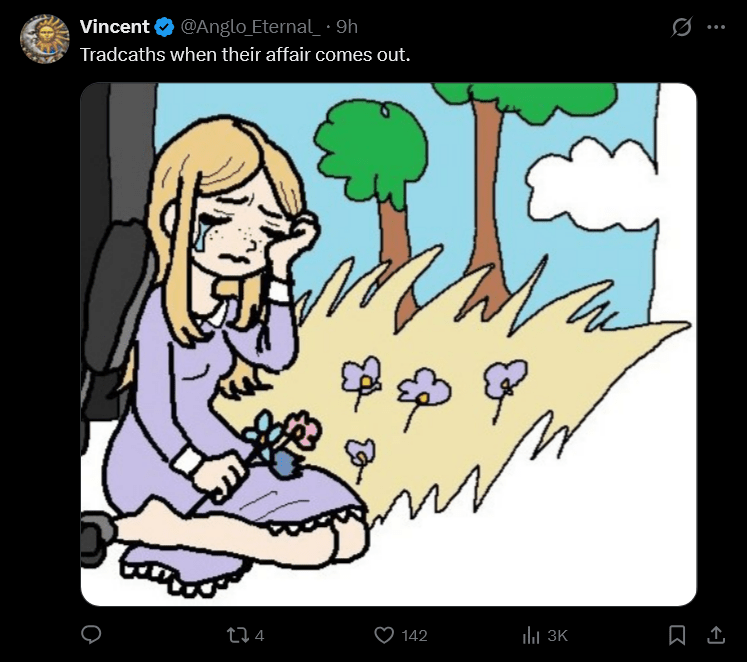Click the white cloud in the drawing
The width and height of the screenshot is (747, 662).
(590, 183)
